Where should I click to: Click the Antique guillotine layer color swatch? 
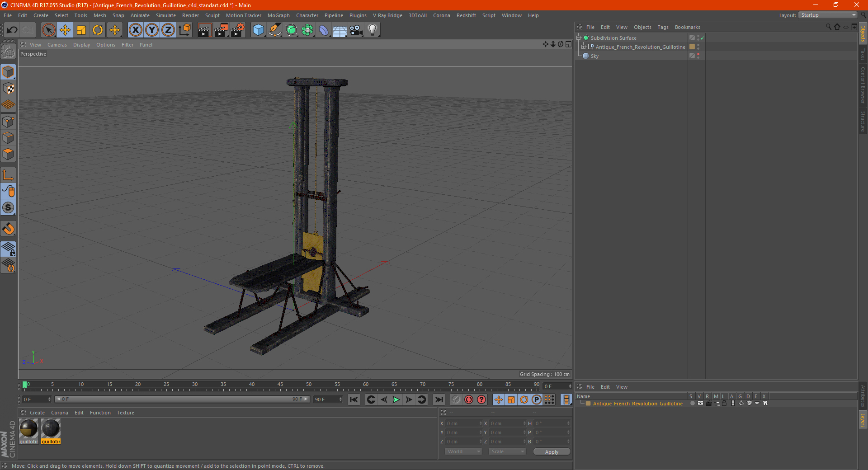588,404
